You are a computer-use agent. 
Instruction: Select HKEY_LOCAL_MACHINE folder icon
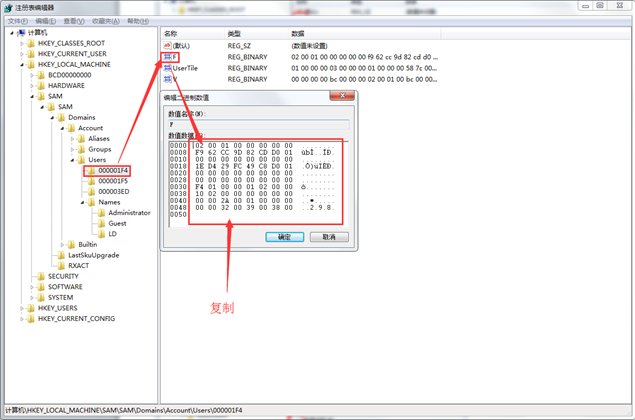point(31,64)
